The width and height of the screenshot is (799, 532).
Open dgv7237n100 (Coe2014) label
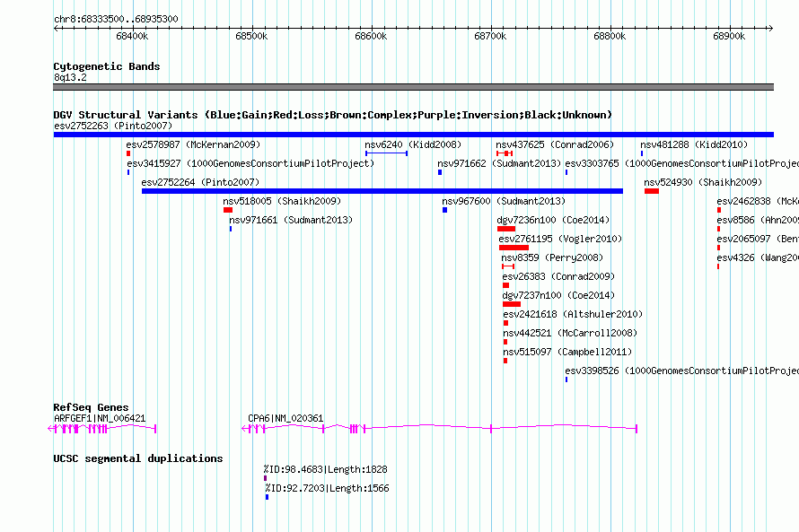point(558,295)
